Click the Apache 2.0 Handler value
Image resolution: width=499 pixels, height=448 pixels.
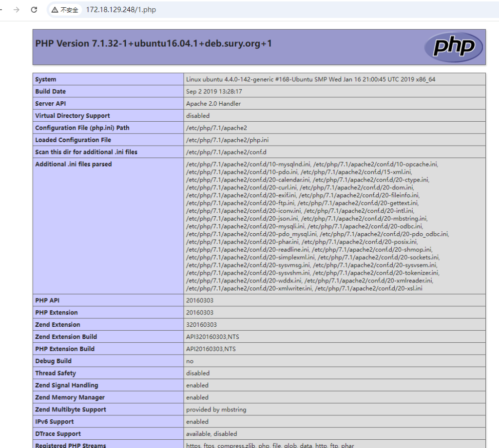click(x=213, y=104)
